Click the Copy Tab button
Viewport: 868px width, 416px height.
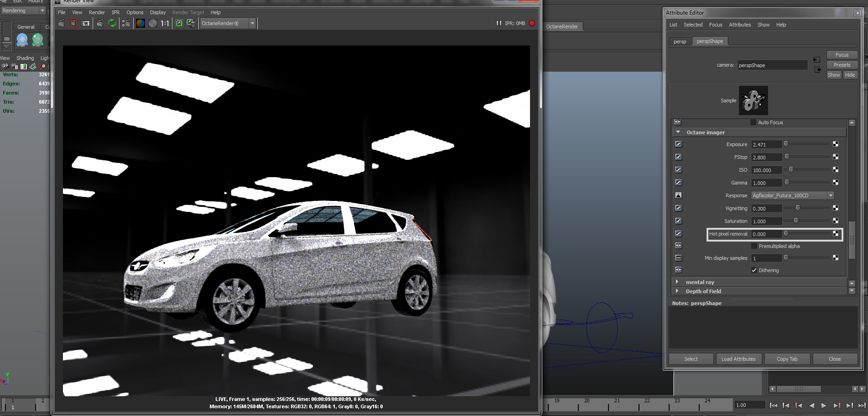[x=787, y=359]
